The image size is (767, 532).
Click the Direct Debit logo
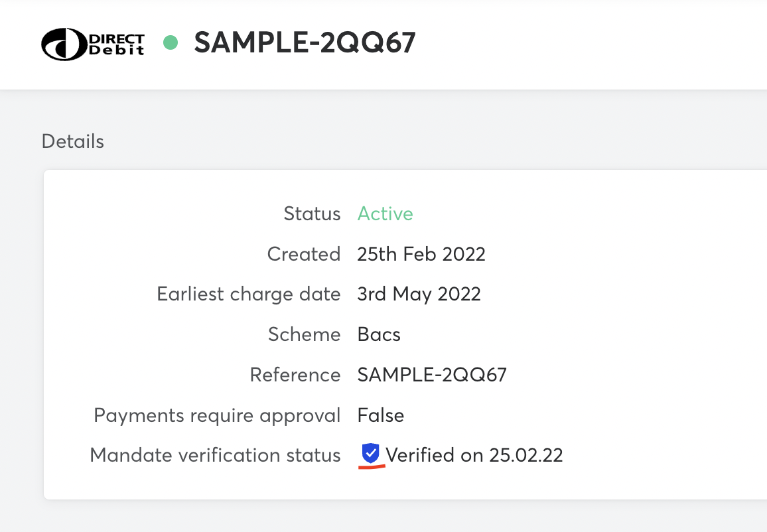(x=93, y=44)
